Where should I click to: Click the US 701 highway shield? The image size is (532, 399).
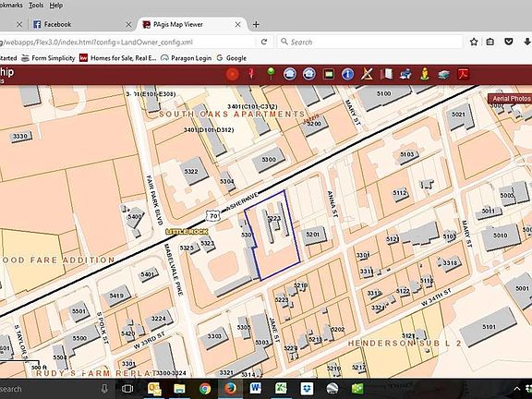[x=213, y=216]
